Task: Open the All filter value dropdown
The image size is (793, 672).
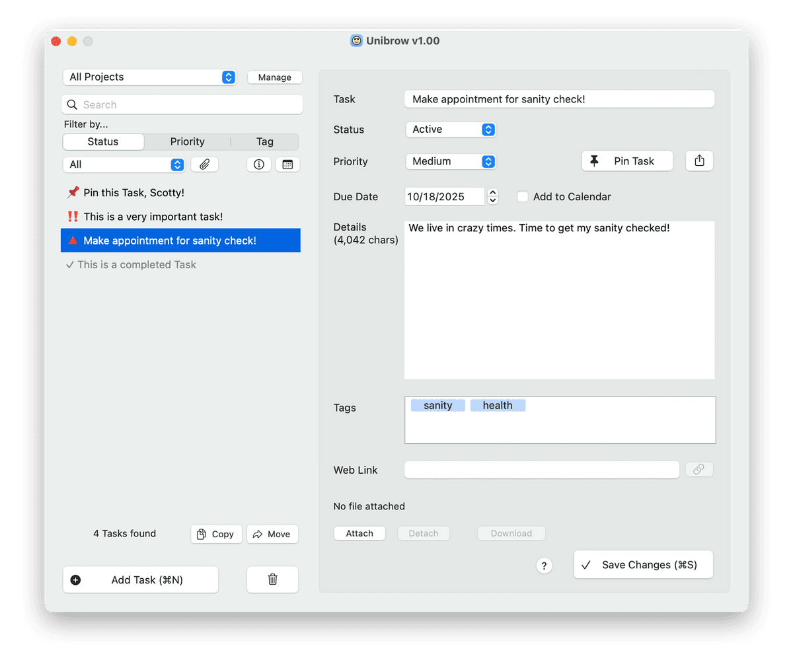Action: tap(124, 165)
